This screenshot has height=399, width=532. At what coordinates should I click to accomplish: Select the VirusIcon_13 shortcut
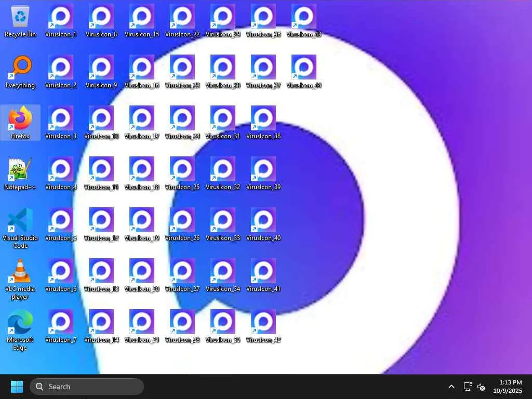coord(101,275)
